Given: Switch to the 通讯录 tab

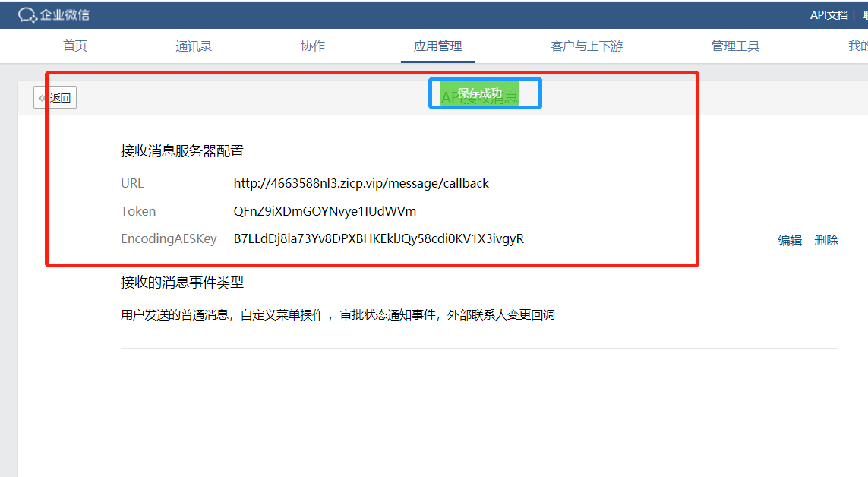Looking at the screenshot, I should click(194, 46).
